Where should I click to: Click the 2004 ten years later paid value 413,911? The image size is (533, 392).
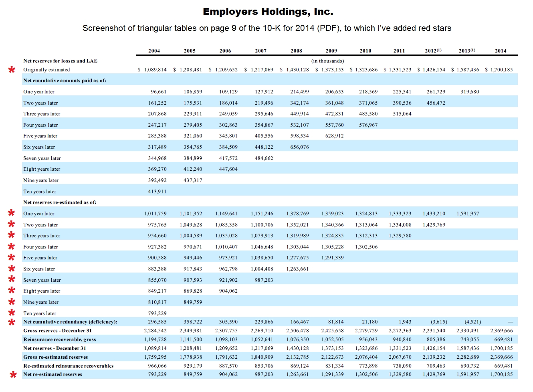pyautogui.click(x=157, y=192)
